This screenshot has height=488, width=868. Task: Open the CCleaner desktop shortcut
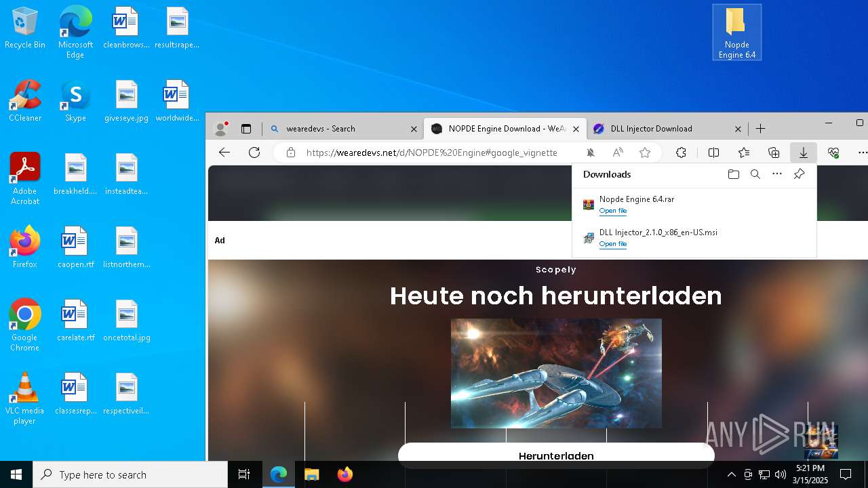tap(25, 102)
